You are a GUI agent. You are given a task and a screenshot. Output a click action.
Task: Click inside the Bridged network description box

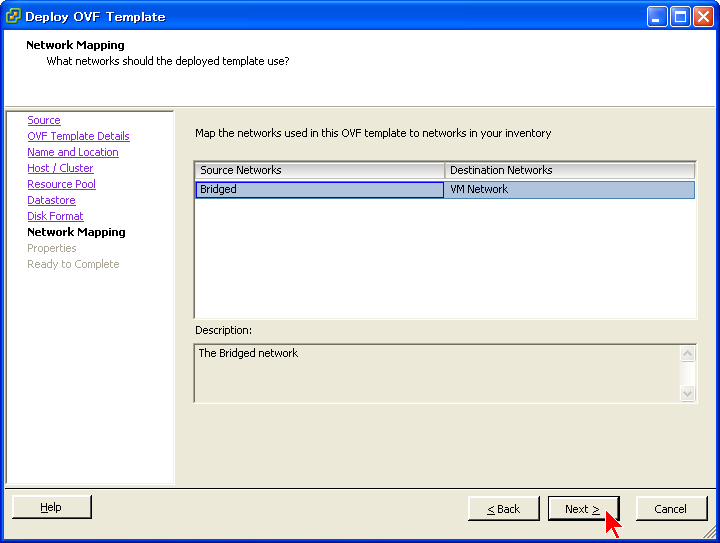437,374
